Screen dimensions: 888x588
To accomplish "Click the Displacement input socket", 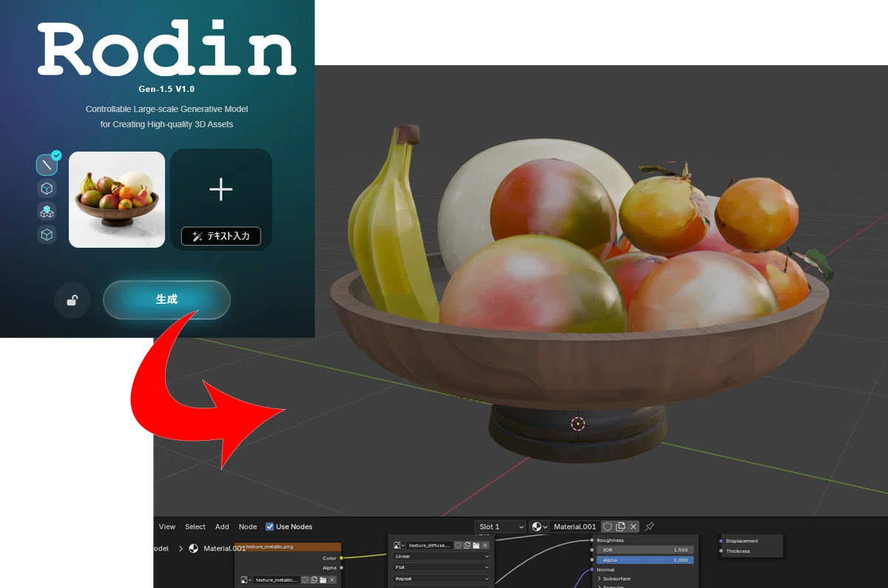I will (721, 541).
